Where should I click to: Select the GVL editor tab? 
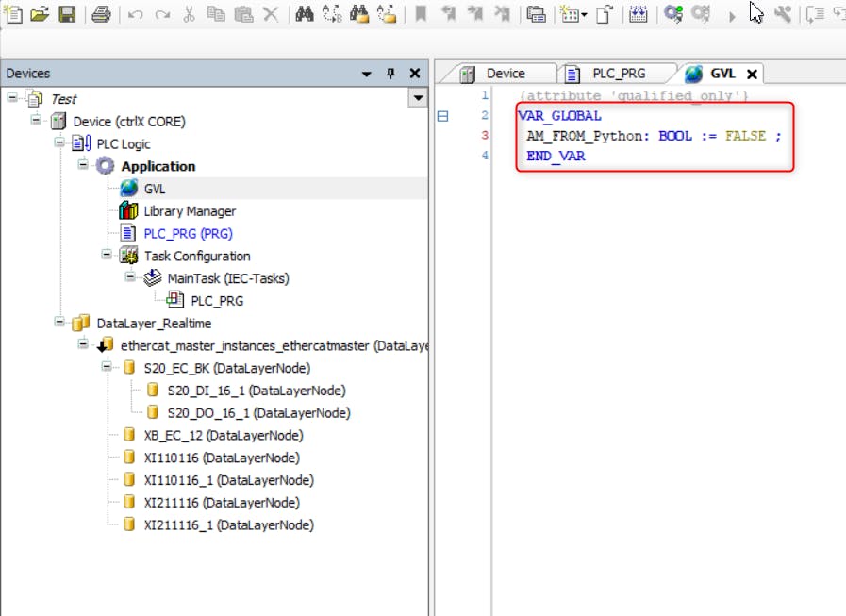click(723, 74)
